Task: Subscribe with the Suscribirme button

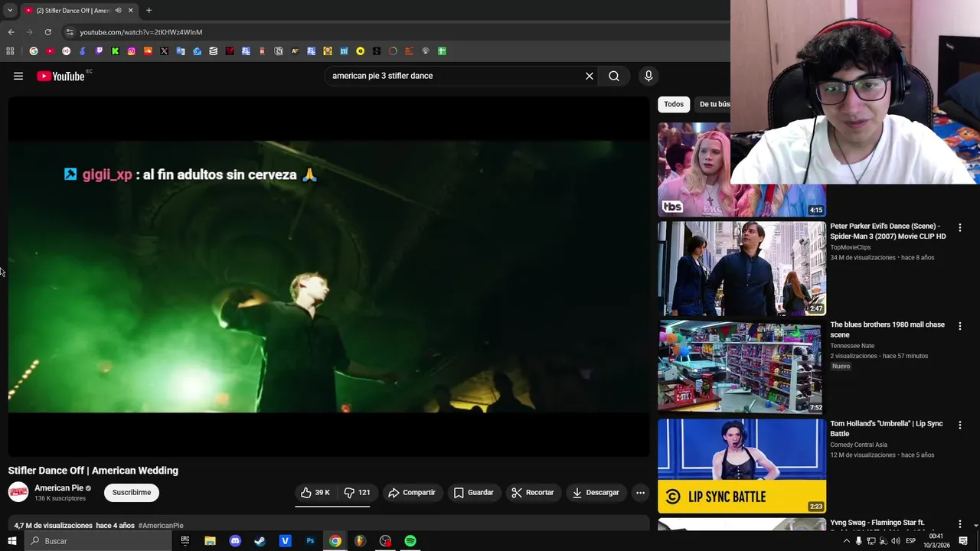Action: 132,493
